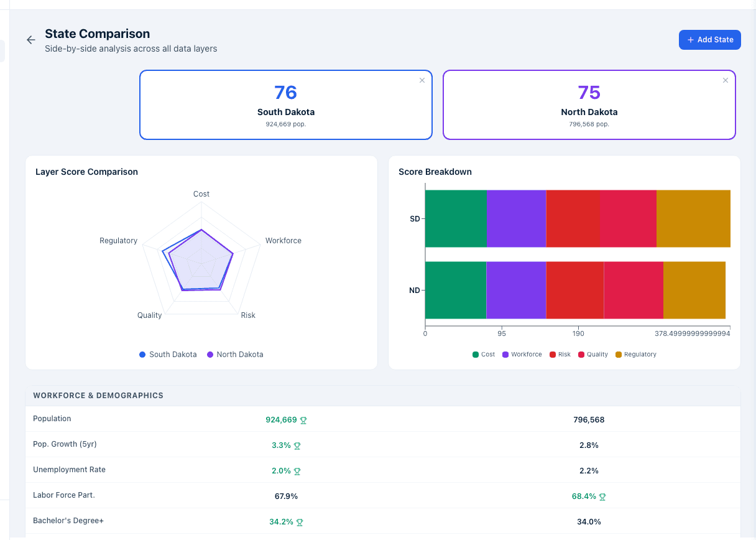
Task: Click trophy icon next to 2.0%
Action: pyautogui.click(x=297, y=472)
